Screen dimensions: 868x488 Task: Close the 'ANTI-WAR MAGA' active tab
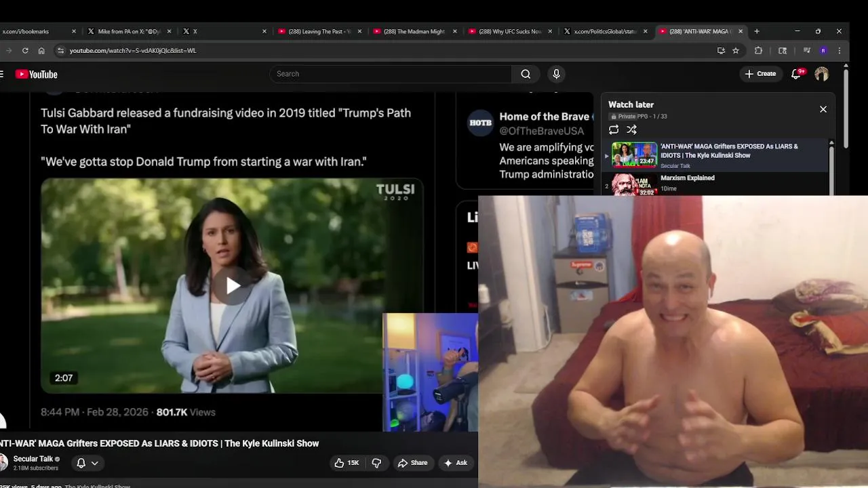coord(741,31)
